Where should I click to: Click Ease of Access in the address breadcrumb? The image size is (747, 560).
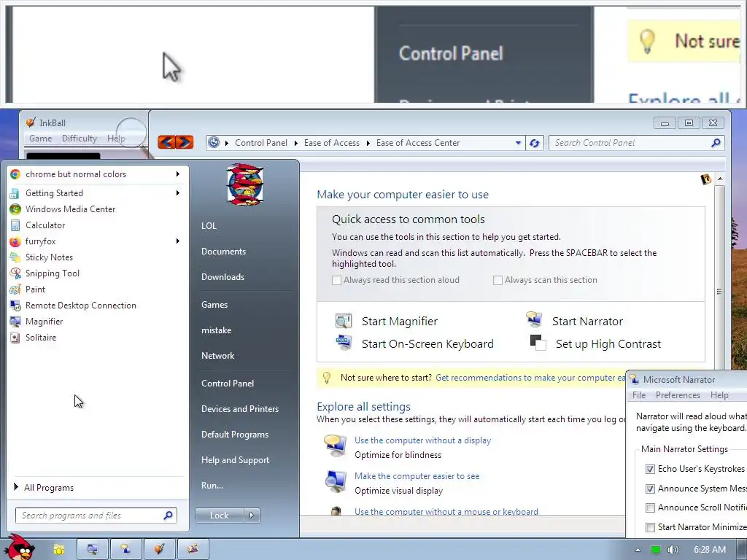coord(332,143)
